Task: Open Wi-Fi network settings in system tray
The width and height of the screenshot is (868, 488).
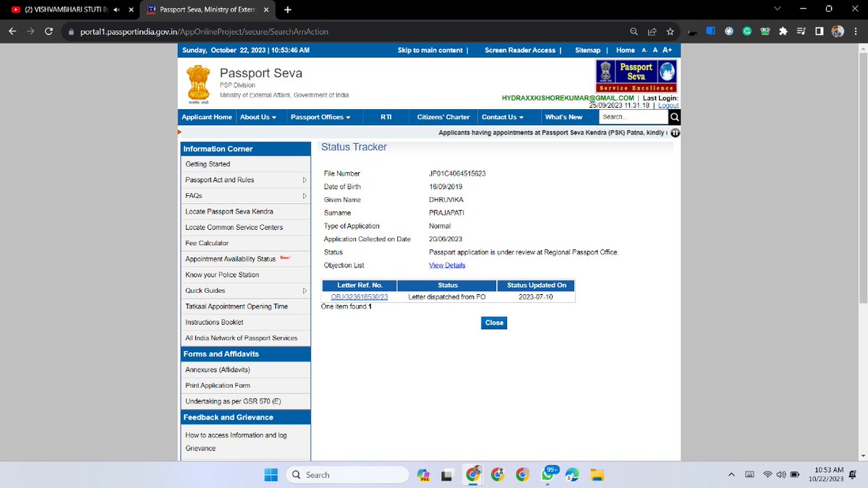Action: click(767, 475)
